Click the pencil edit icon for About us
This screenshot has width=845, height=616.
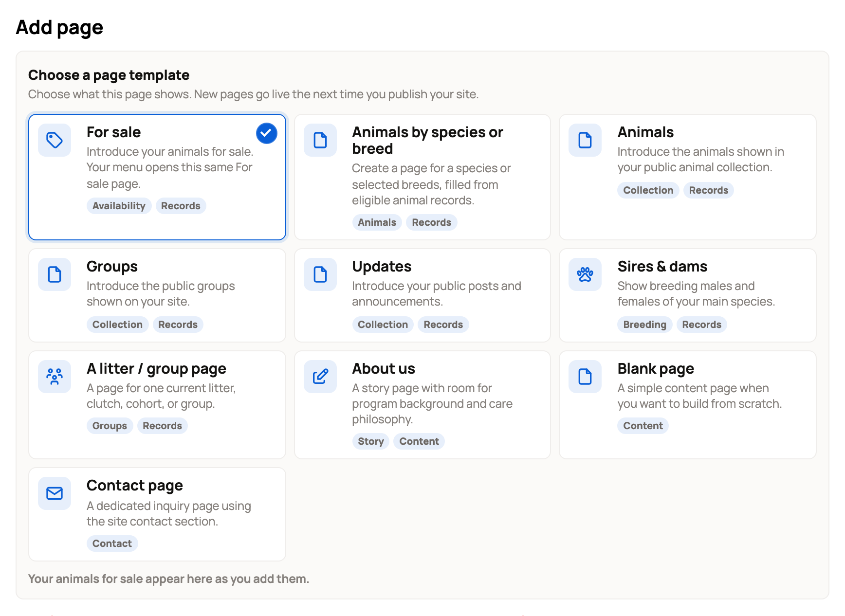320,377
